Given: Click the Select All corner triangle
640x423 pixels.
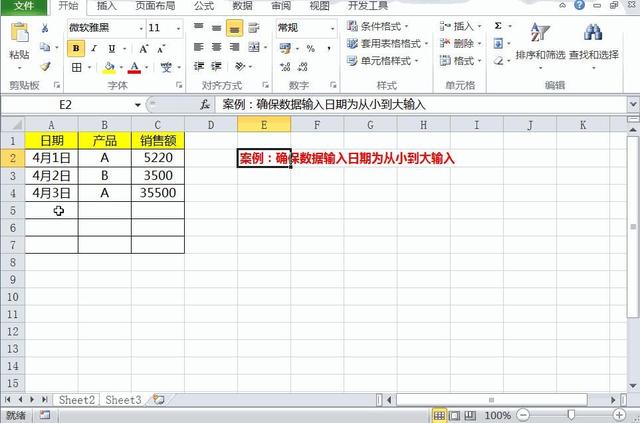Looking at the screenshot, I should 13,124.
